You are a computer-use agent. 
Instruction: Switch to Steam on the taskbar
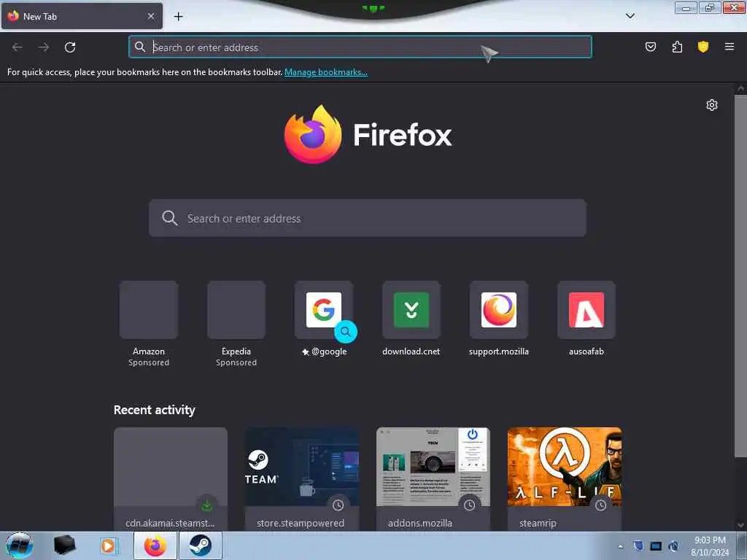[201, 545]
